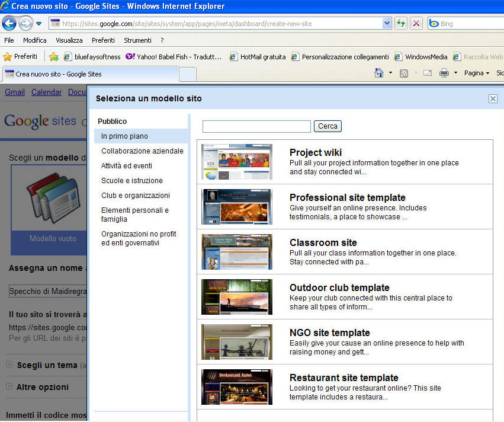Click the template search text field
Screen dimensions: 504x422
256,126
